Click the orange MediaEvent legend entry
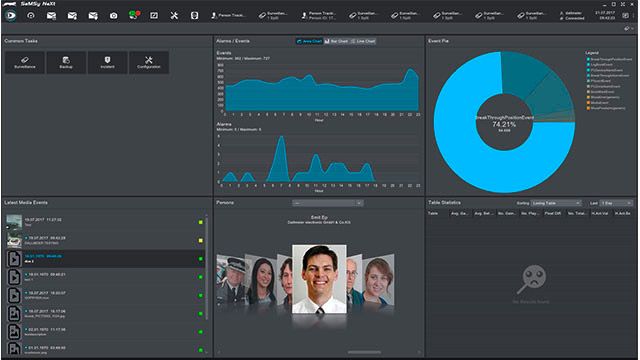 click(597, 103)
